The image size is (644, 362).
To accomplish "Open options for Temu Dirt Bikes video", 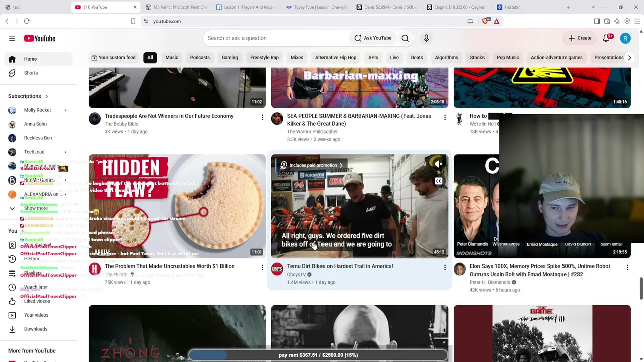I will click(445, 267).
